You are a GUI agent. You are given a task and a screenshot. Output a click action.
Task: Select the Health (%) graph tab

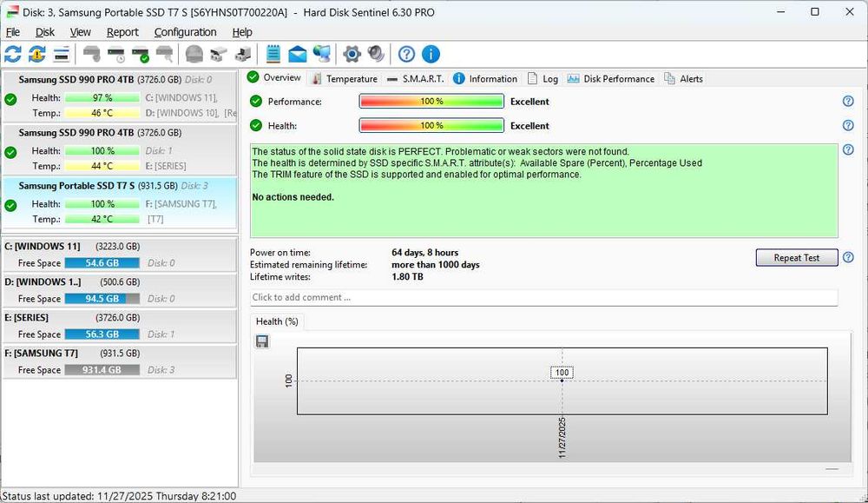coord(277,321)
